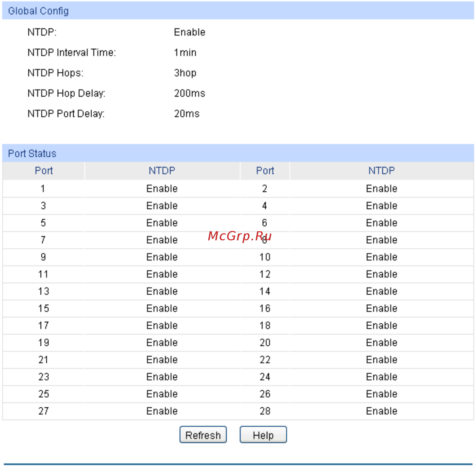
Task: Click the left Port column header
Action: coord(44,171)
